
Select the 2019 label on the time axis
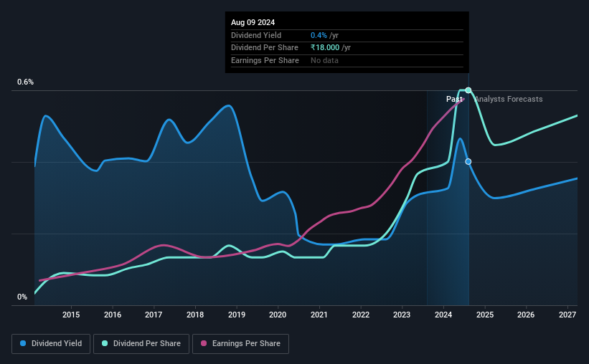[x=237, y=315]
